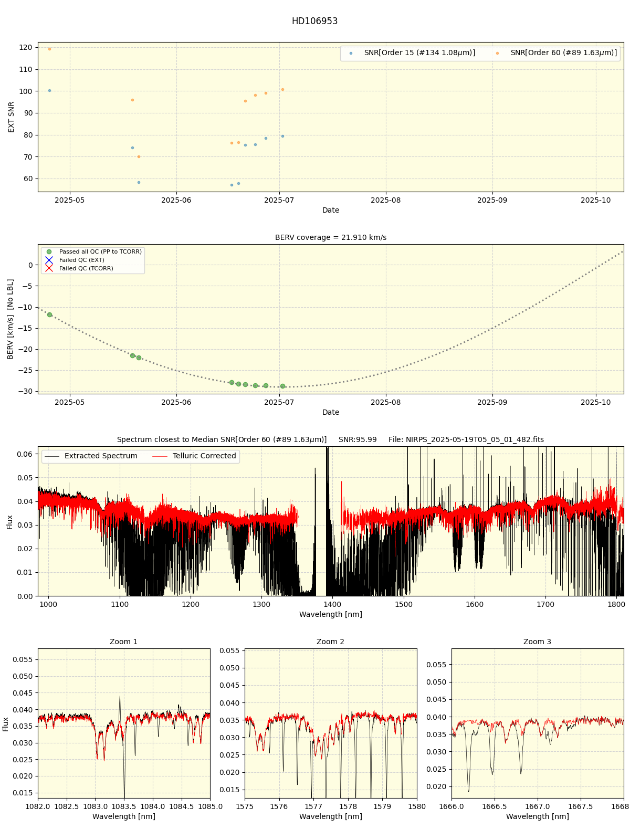
Task: Click the HD106953 figure title
Action: [314, 22]
